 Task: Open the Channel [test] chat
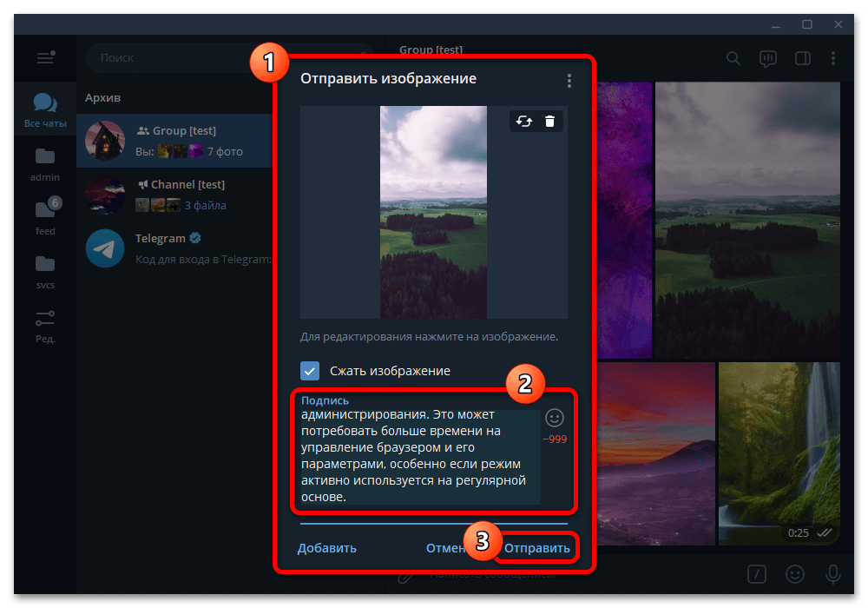(175, 195)
